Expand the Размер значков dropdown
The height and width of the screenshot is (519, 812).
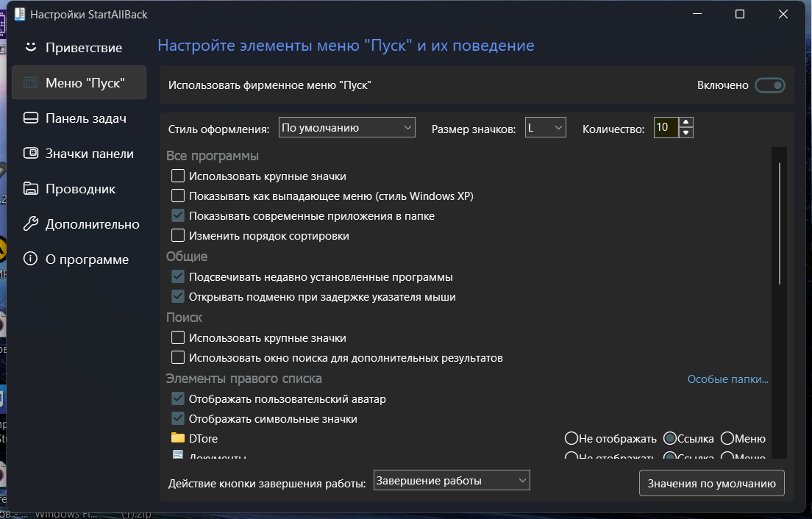[x=545, y=128]
